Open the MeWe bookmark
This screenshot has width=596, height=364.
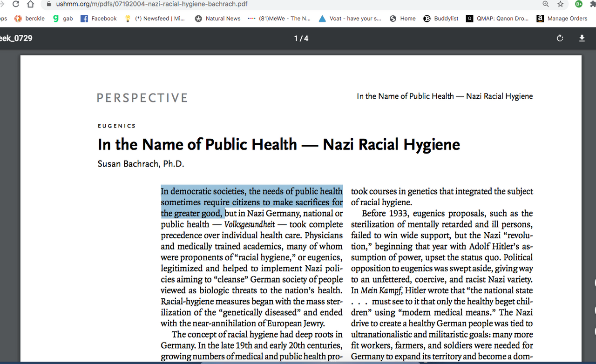279,19
